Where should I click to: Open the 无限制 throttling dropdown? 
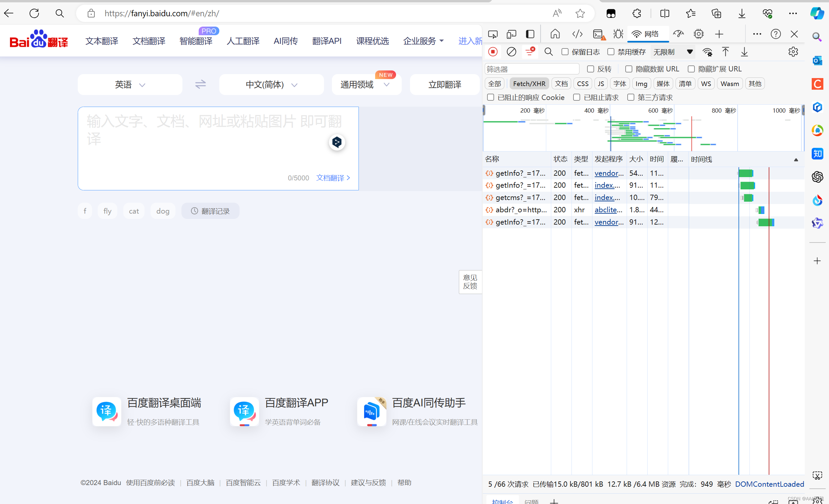point(673,52)
